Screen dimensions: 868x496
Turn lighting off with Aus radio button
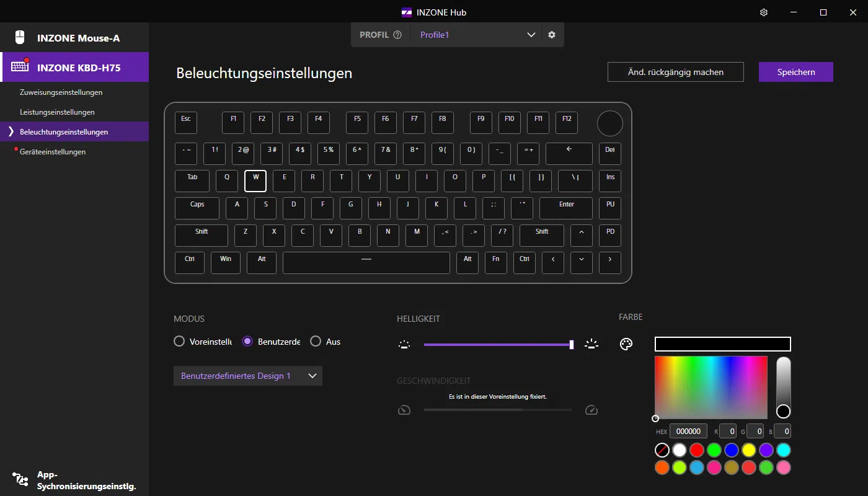pyautogui.click(x=316, y=341)
